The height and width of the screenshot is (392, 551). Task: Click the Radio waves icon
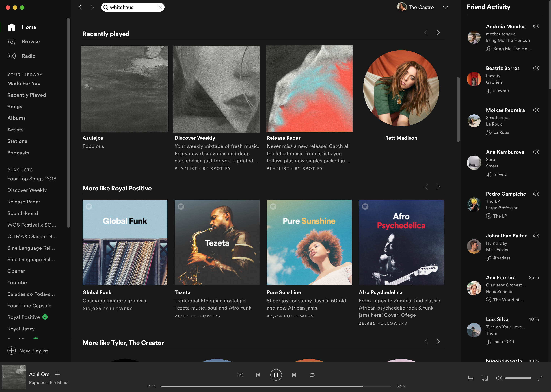pyautogui.click(x=12, y=56)
